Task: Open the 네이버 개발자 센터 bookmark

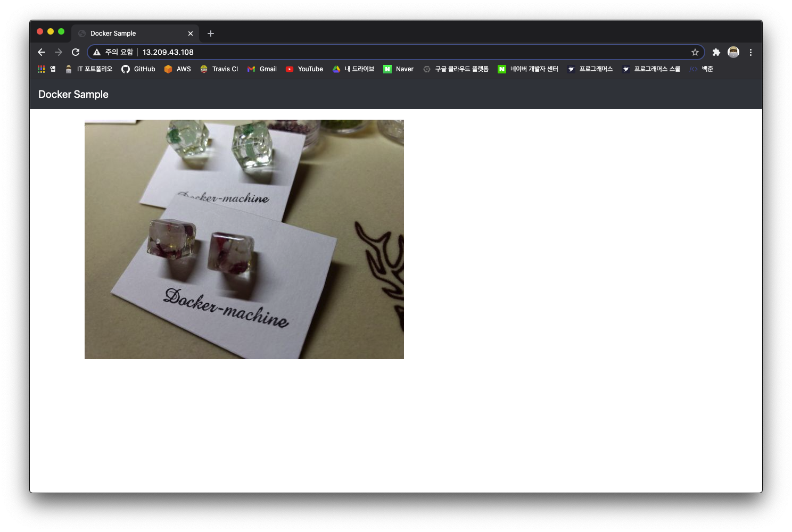Action: [x=528, y=69]
